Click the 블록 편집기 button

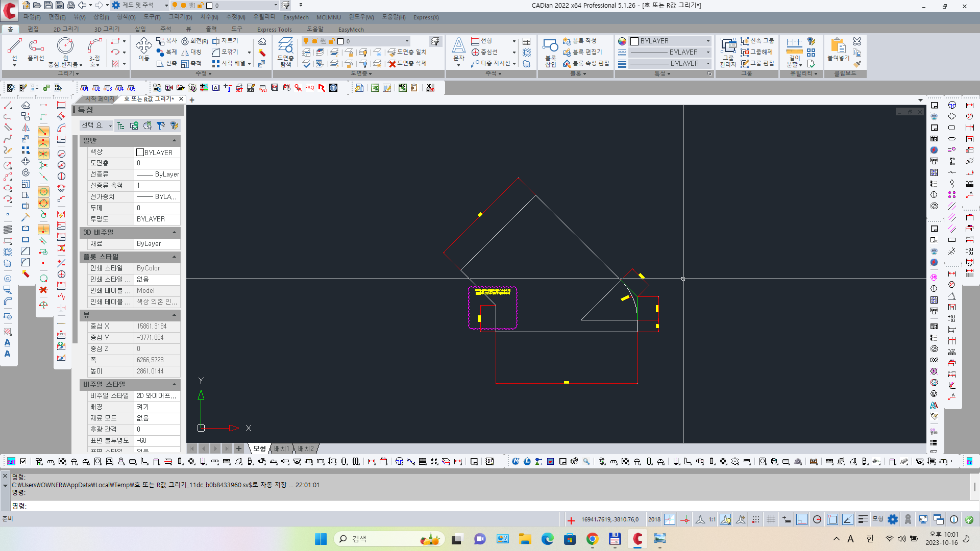582,52
